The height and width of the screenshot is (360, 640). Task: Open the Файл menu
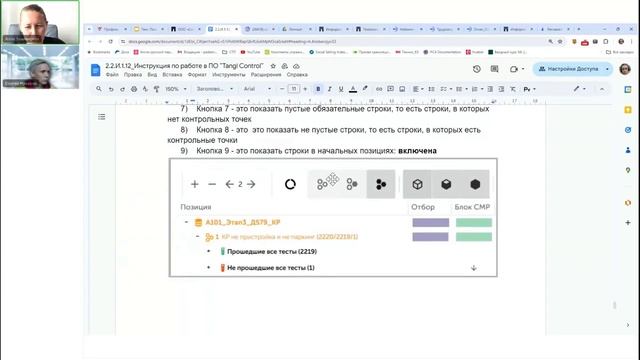(x=112, y=75)
